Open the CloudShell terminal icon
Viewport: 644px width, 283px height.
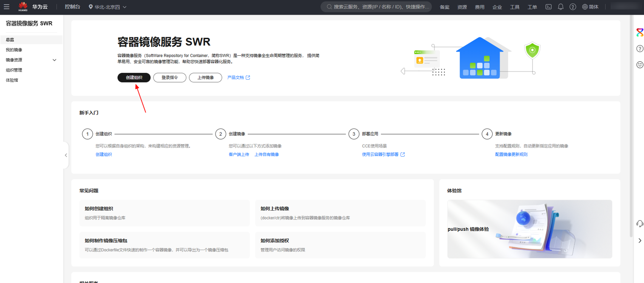[x=548, y=7]
